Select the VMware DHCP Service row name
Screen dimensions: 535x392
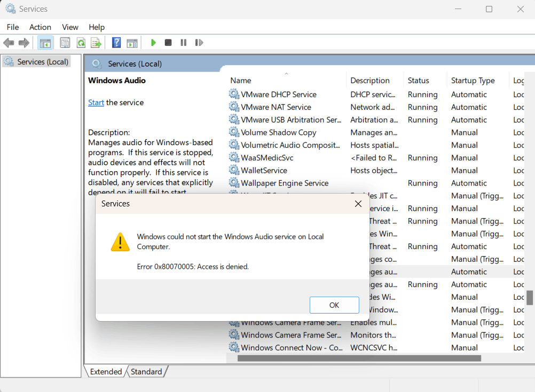(279, 94)
